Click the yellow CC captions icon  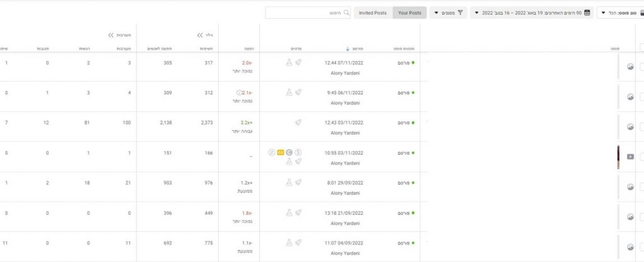pos(280,152)
